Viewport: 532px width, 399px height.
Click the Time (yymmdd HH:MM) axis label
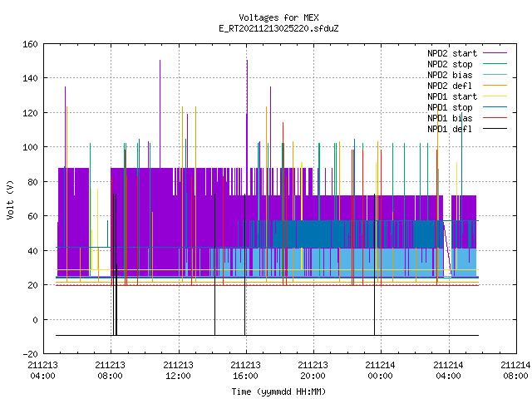tap(278, 392)
